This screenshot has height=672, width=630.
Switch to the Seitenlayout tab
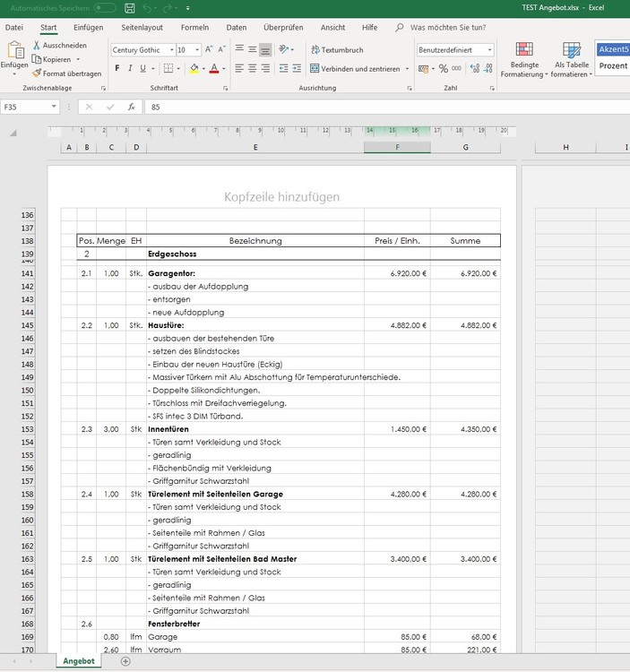click(x=142, y=28)
